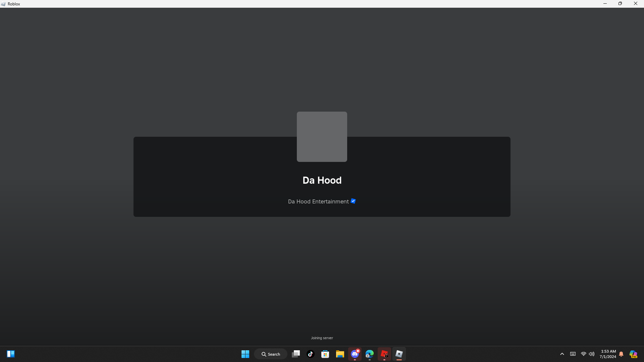Launch Microsoft Store from the taskbar
The width and height of the screenshot is (644, 362).
tap(325, 354)
